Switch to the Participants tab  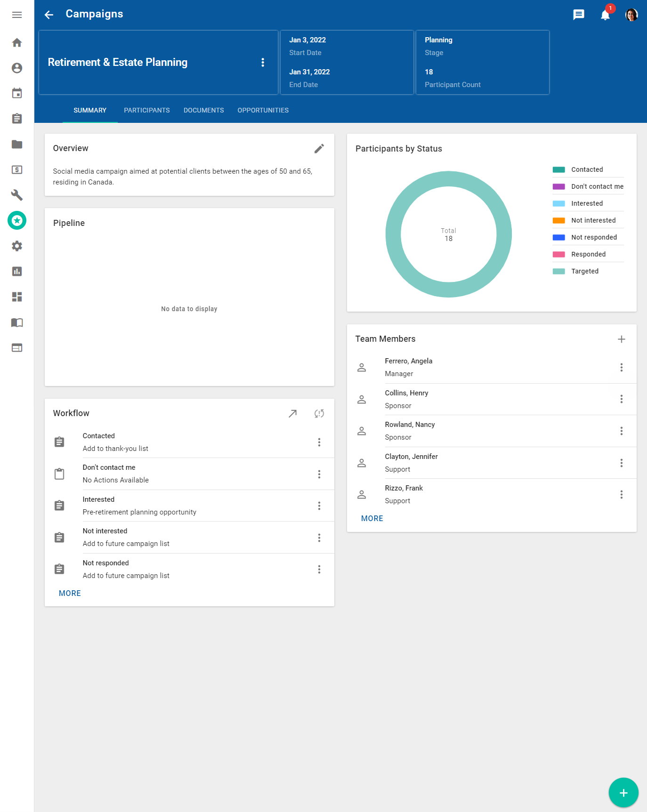146,110
